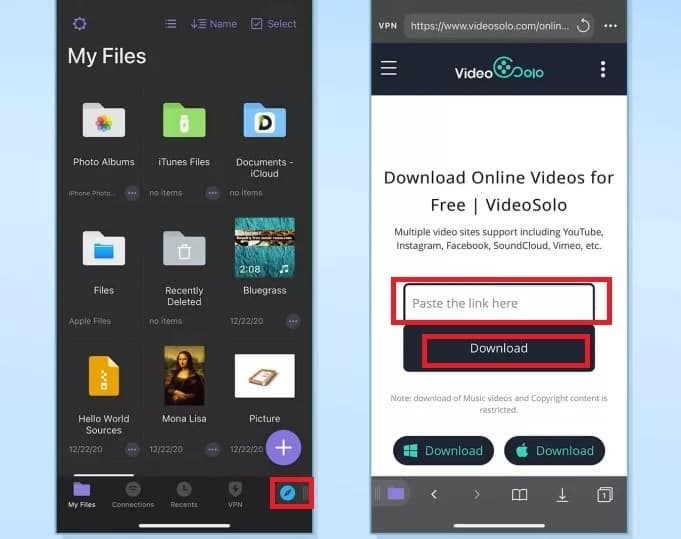Click the VideoSolo logo

499,69
